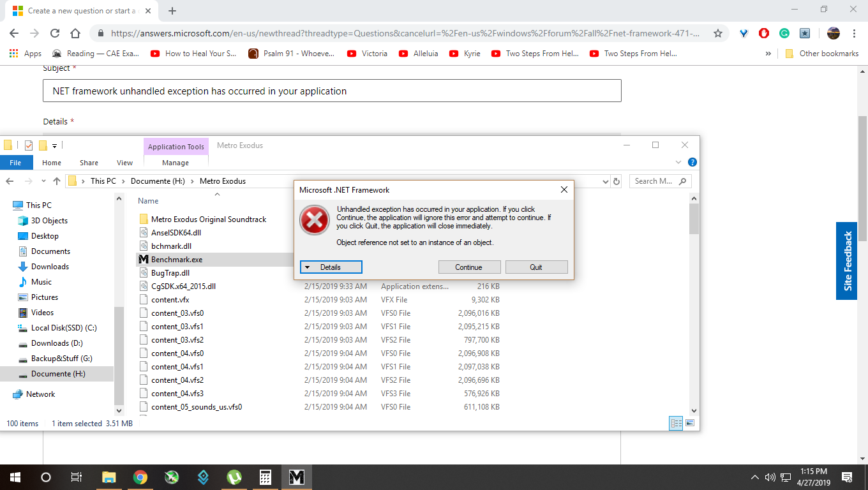Select Local Disk(SSD) (C:) drive
Image resolution: width=868 pixels, height=490 pixels.
tap(64, 328)
